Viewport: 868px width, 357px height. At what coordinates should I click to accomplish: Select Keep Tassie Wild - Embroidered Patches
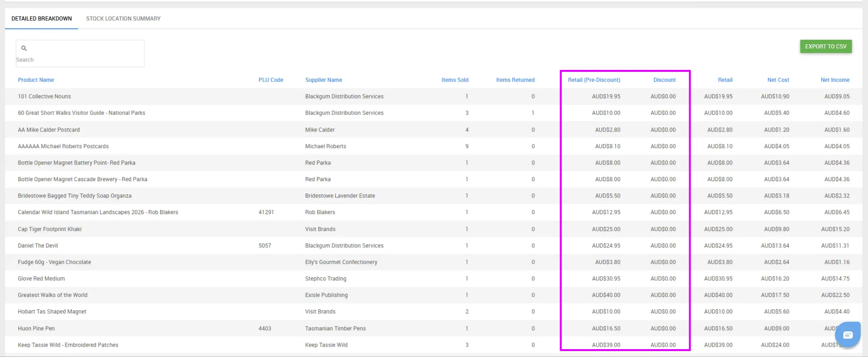click(x=68, y=345)
